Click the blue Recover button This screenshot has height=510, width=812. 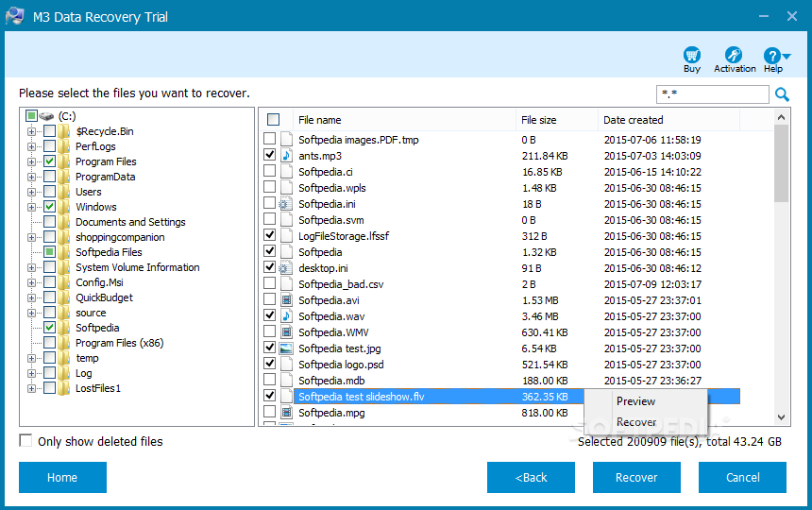tap(636, 477)
